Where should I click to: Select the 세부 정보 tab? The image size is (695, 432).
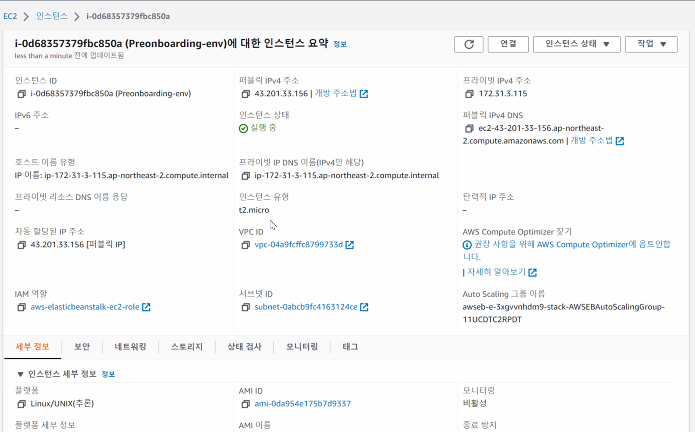32,347
